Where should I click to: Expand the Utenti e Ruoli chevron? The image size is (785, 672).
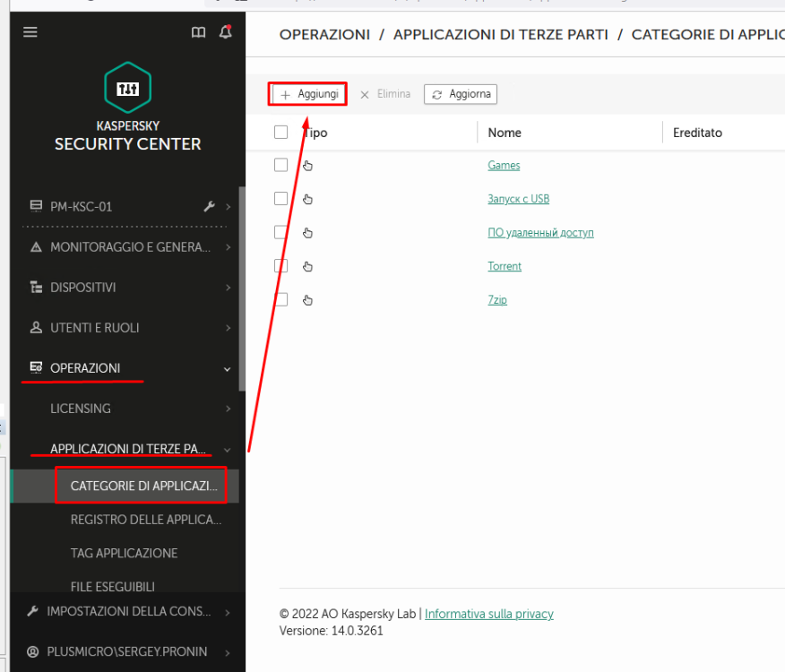pyautogui.click(x=229, y=328)
